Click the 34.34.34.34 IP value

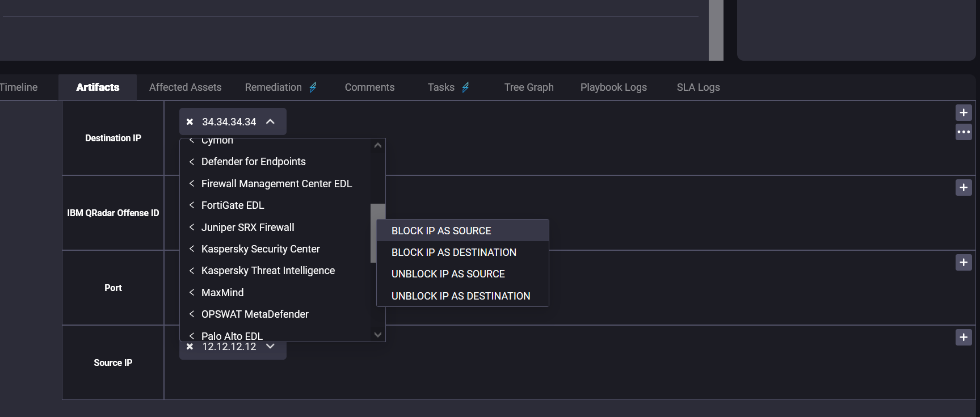pyautogui.click(x=229, y=122)
